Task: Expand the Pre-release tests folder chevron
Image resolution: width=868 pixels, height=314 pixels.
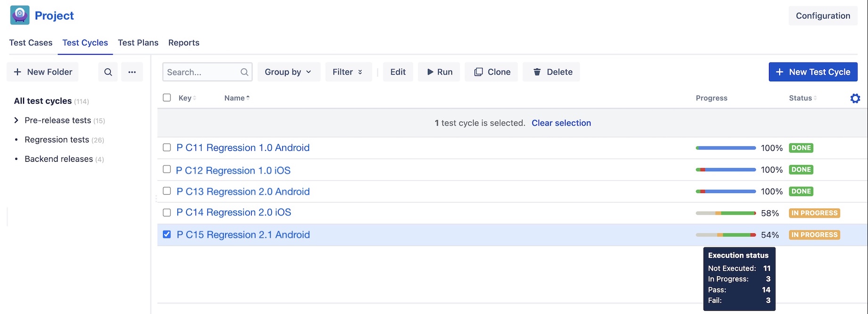Action: tap(16, 120)
